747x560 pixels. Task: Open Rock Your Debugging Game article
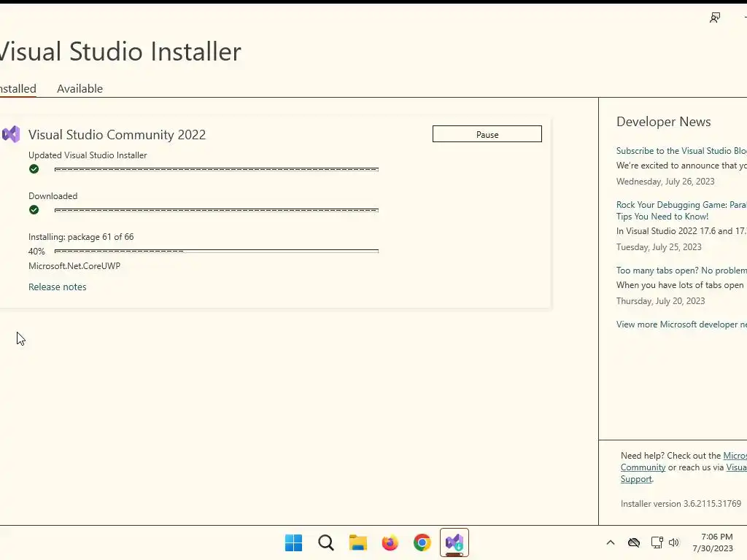(x=681, y=211)
